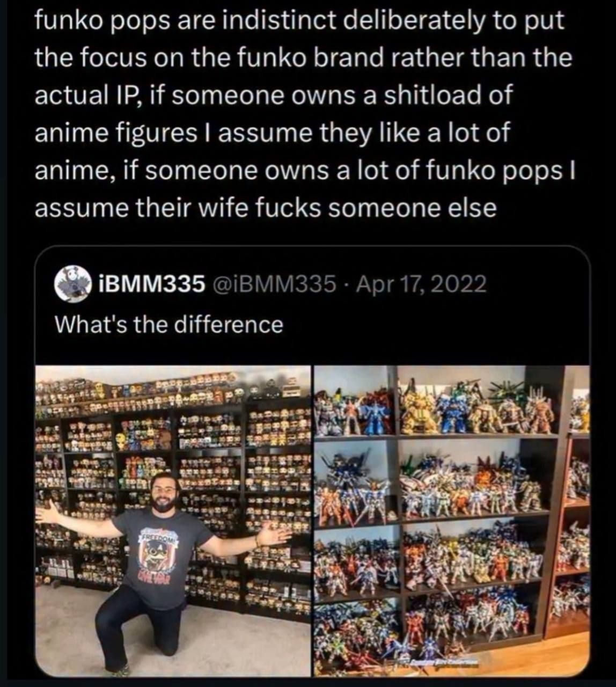Viewport: 616px width, 687px height.
Task: Select the "What's the difference" quoted text
Action: pos(170,324)
